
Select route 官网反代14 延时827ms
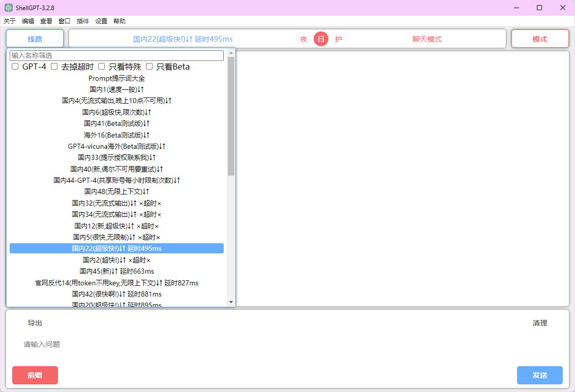coord(116,283)
